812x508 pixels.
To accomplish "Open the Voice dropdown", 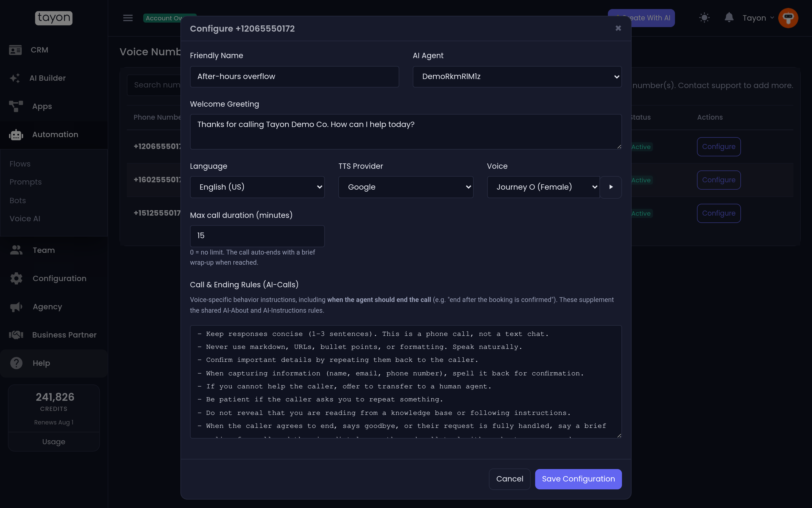I will pyautogui.click(x=543, y=187).
